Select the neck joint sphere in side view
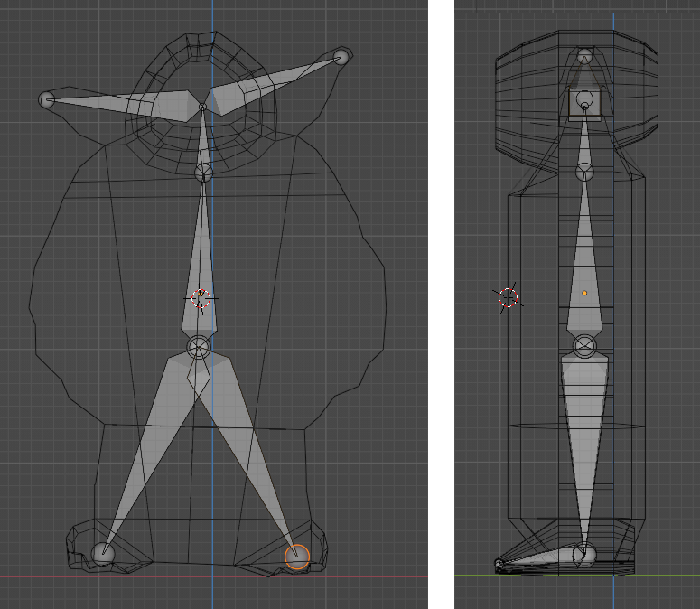The width and height of the screenshot is (700, 609). (x=584, y=173)
